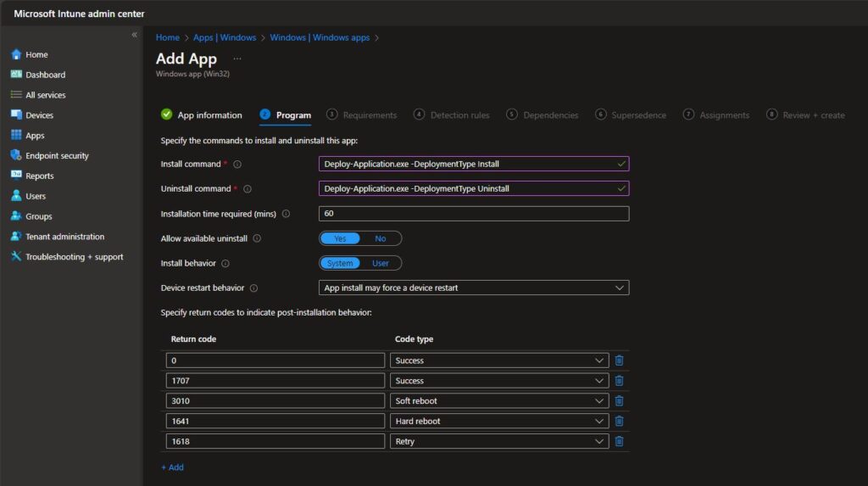Viewport: 868px width, 486px height.
Task: Click the Allow available uninstall info icon
Action: click(x=257, y=238)
